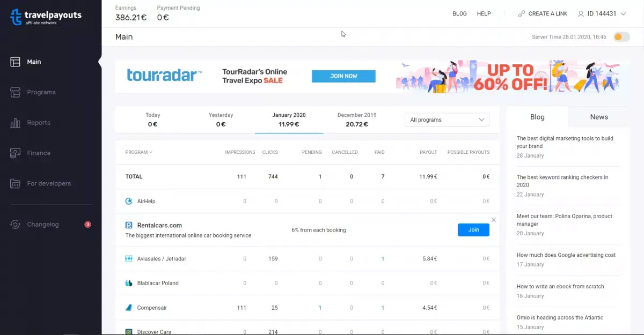Image resolution: width=644 pixels, height=335 pixels.
Task: Read 'The best digital marketing tools' blog post
Action: point(565,142)
